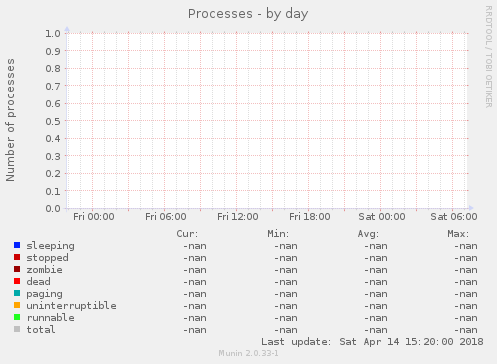The width and height of the screenshot is (497, 364).
Task: Click the teal paging legend swatch
Action: click(17, 293)
